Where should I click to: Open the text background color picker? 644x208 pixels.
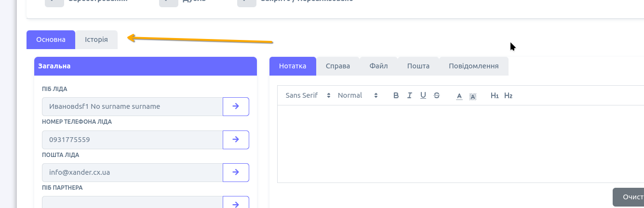point(473,96)
